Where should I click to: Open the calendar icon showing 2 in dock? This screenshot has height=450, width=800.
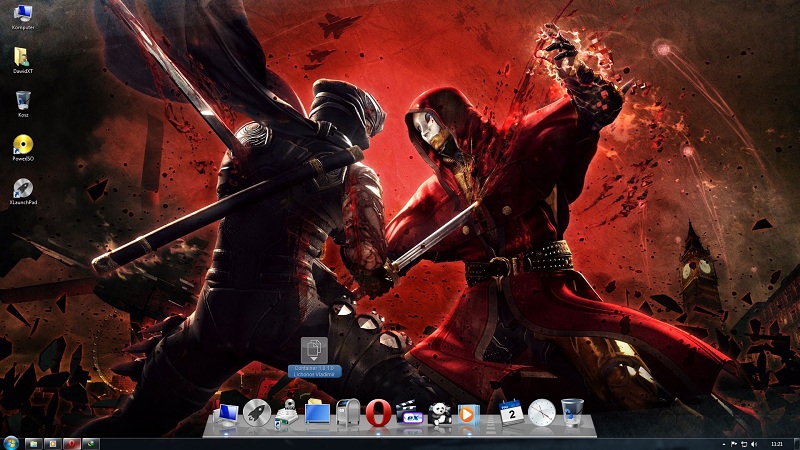[511, 412]
